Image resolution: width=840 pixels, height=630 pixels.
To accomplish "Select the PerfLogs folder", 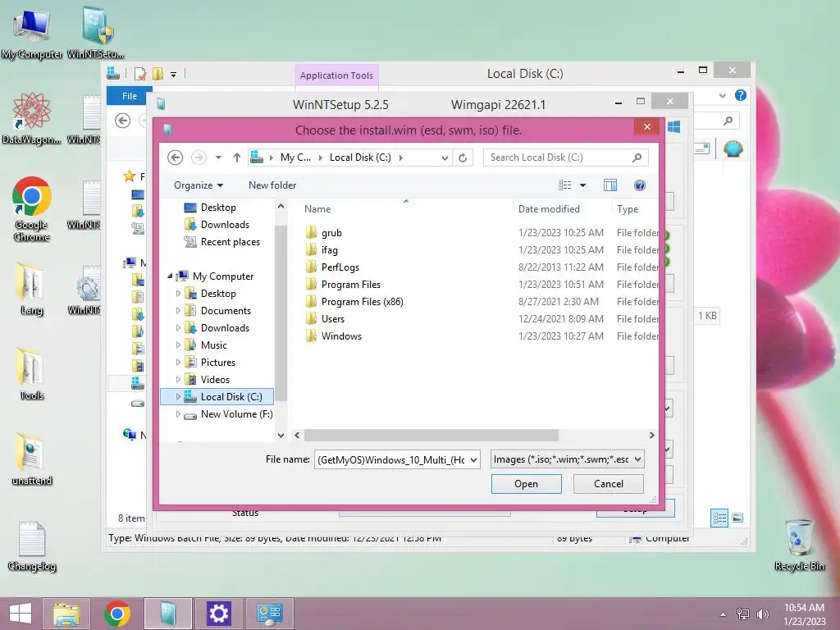I will (x=340, y=267).
